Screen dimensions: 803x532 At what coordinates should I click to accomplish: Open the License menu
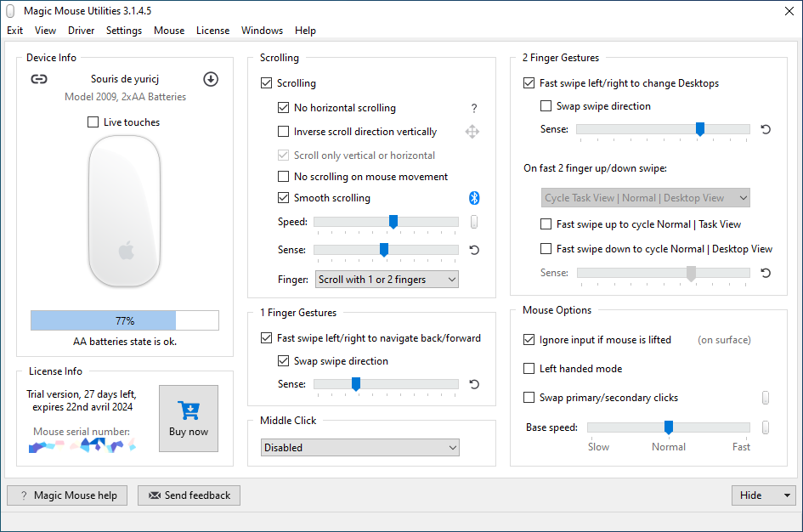[x=212, y=31]
